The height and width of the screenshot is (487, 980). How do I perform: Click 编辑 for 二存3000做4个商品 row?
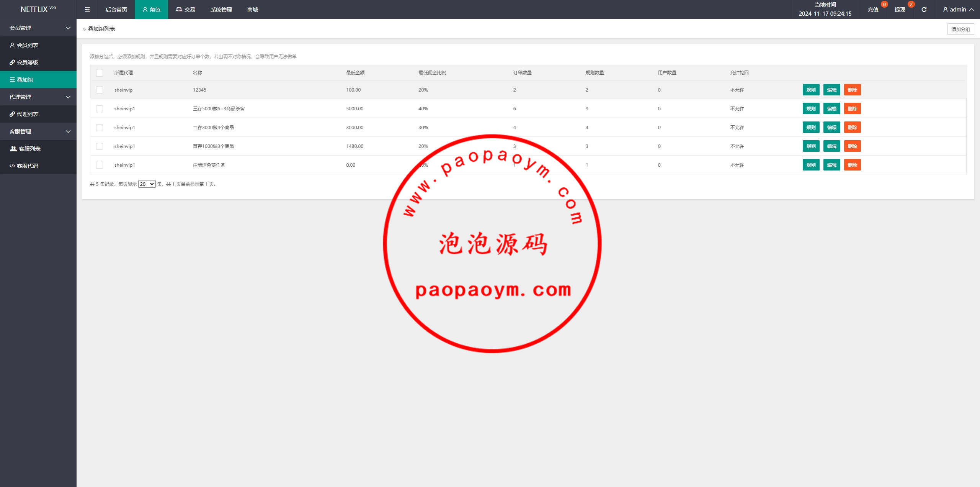pos(832,128)
